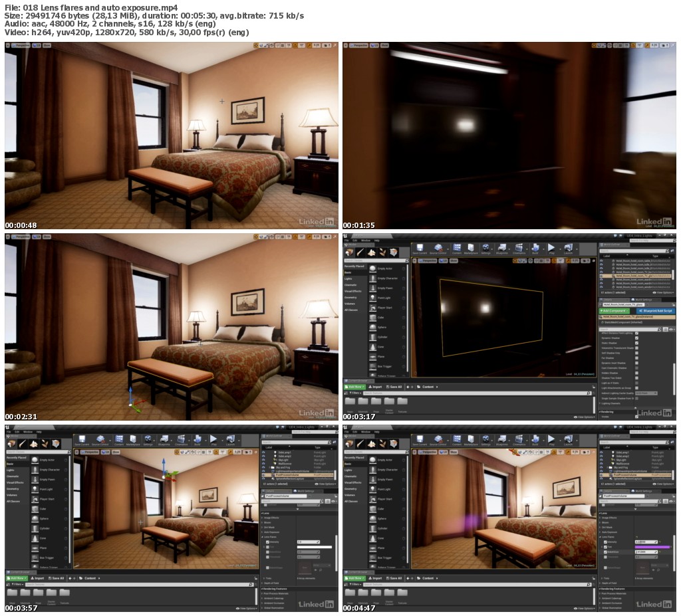
Task: Click white Tint color bar in 00:03:57 frame
Action: pyautogui.click(x=315, y=547)
